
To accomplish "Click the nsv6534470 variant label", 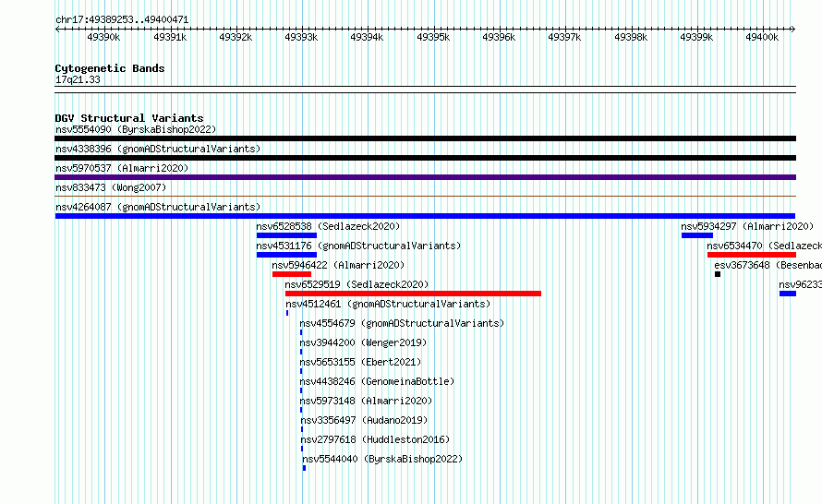I will pyautogui.click(x=765, y=246).
